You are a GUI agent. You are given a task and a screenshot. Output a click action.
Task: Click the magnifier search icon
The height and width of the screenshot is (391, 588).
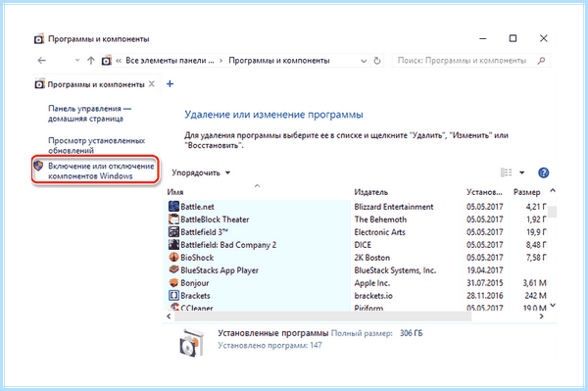541,61
